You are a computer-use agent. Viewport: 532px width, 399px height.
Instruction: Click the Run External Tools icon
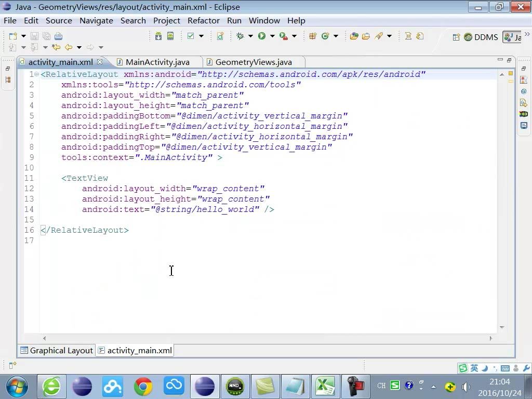(x=284, y=36)
